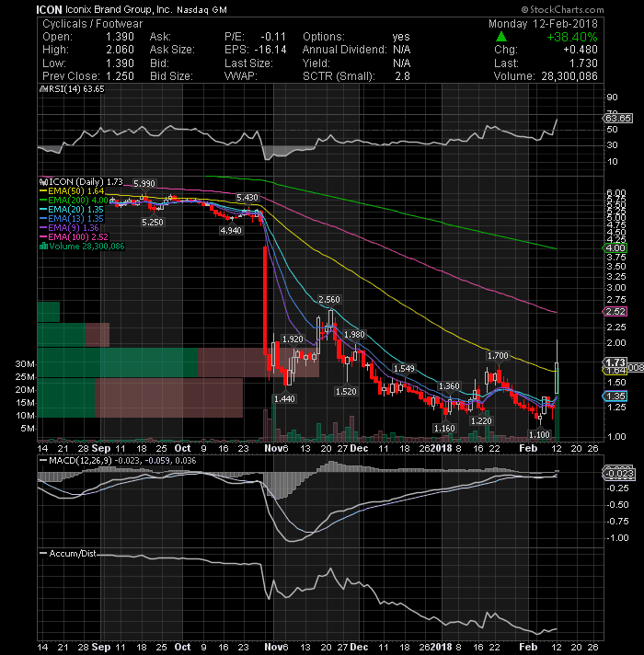Click the latest tall candlestick on Feb 12

(x=557, y=367)
